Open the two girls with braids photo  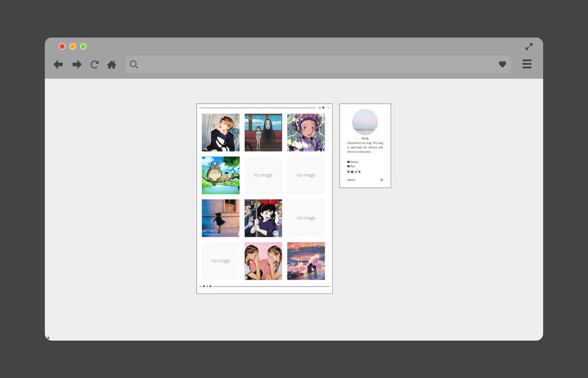(x=263, y=260)
